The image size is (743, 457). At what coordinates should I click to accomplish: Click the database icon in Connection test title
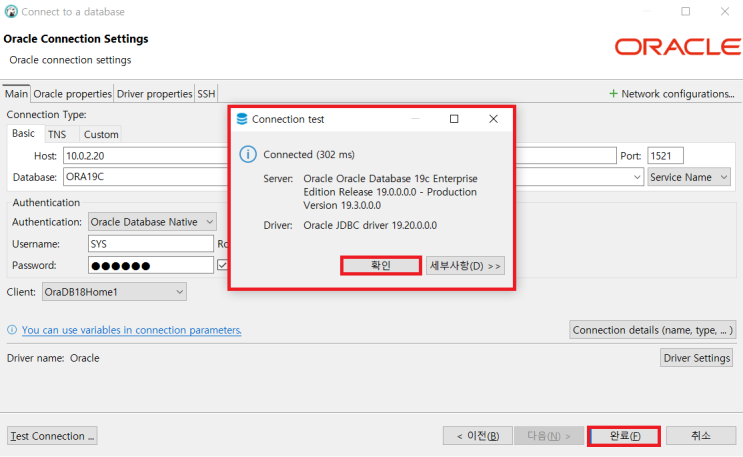242,119
